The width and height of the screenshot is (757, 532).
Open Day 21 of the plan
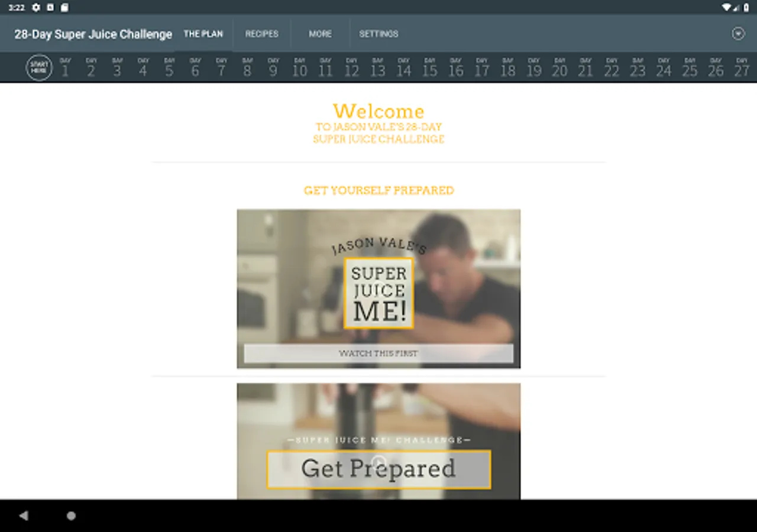(585, 67)
